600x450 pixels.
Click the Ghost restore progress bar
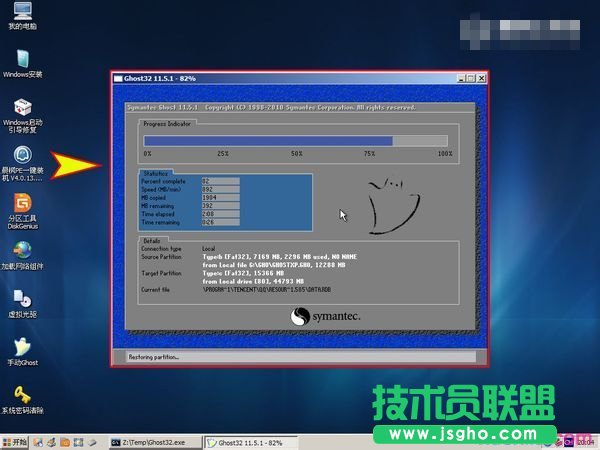coord(295,141)
